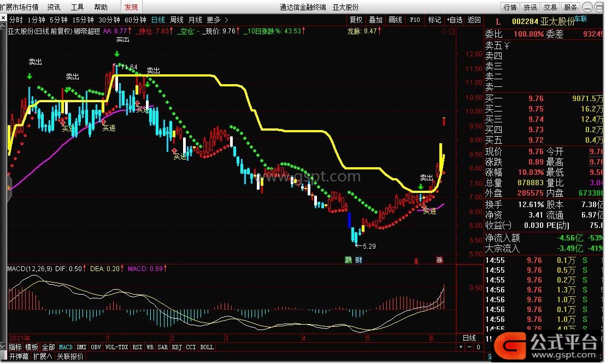The width and height of the screenshot is (606, 364).
Task: Click the blue 财 marker below the chart
Action: (358, 260)
